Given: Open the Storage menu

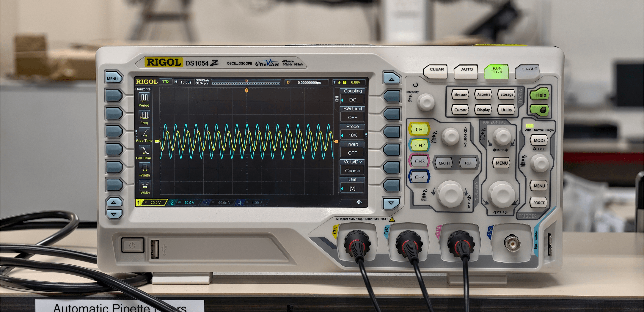Looking at the screenshot, I should [506, 94].
